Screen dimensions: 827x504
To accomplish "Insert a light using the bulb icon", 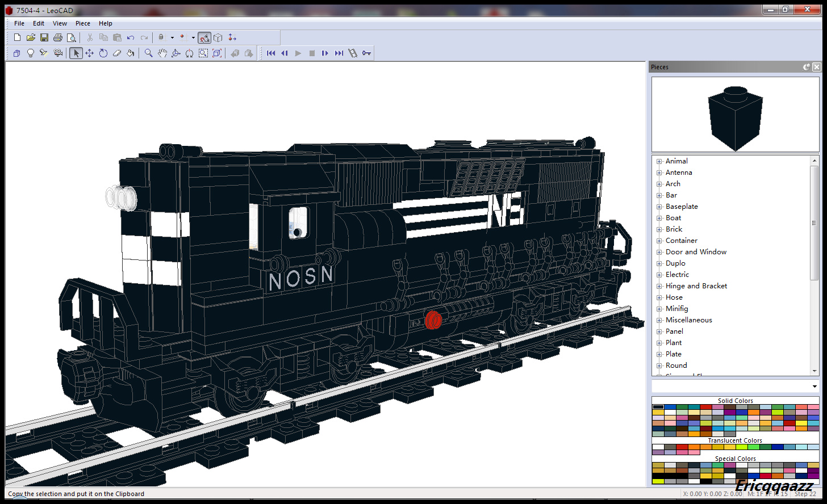I will click(x=30, y=53).
